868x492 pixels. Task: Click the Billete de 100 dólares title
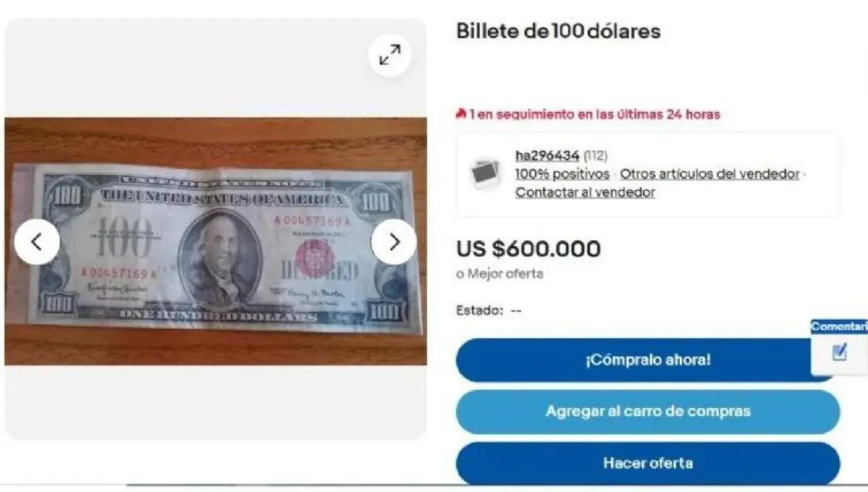point(558,32)
